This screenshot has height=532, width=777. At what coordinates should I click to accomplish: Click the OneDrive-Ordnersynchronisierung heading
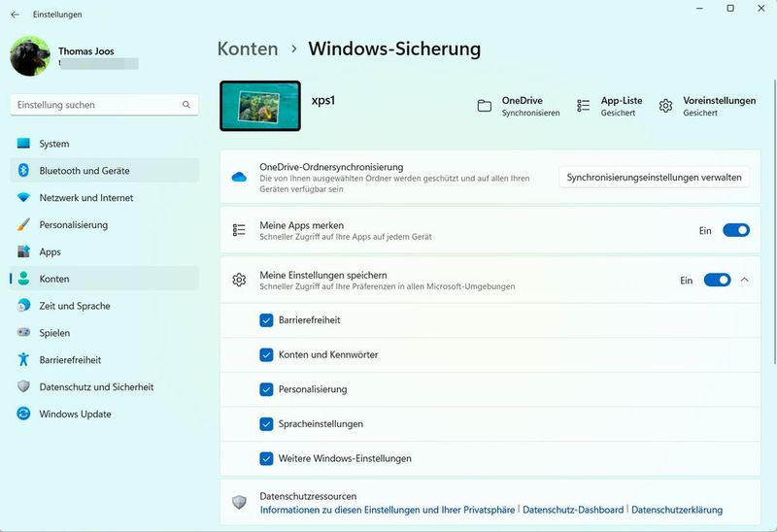click(x=331, y=167)
